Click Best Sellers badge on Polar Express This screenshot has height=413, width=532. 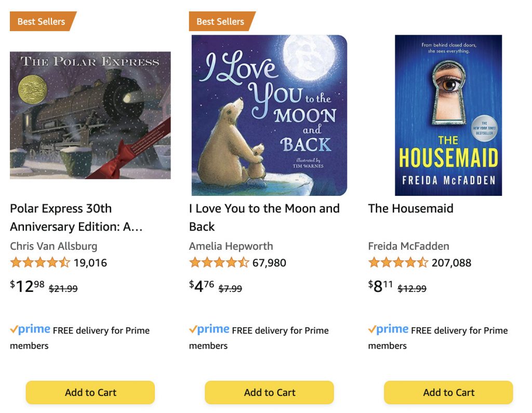click(x=42, y=21)
